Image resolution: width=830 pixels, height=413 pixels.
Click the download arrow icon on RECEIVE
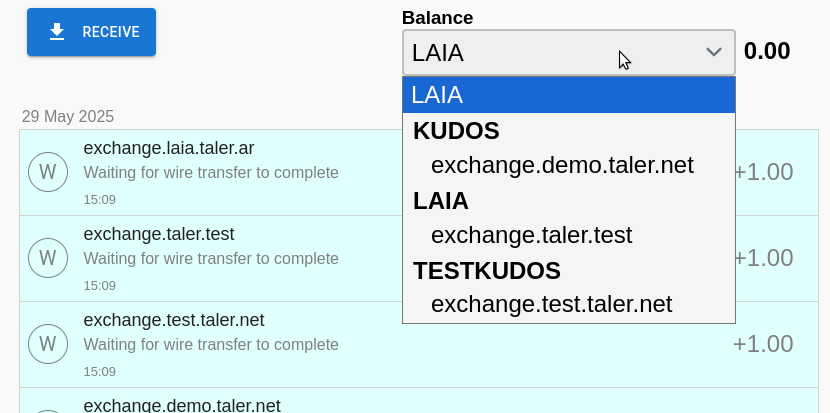coord(57,32)
